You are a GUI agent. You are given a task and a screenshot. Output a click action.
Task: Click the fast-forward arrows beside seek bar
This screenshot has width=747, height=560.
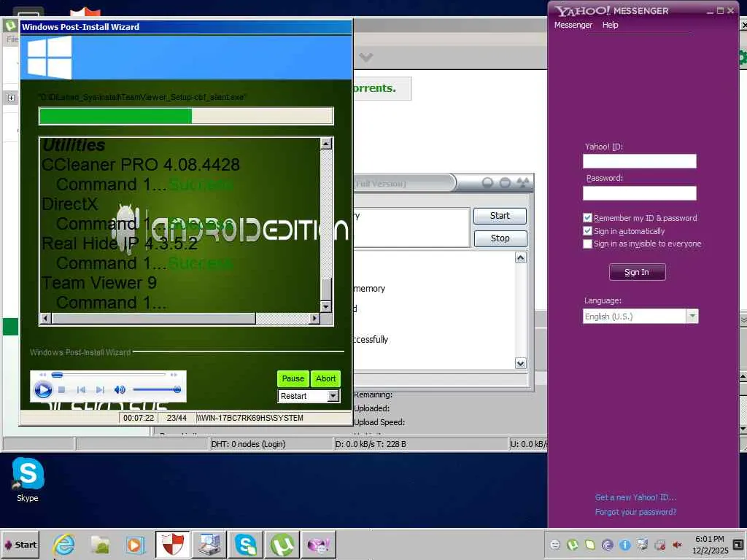point(174,375)
